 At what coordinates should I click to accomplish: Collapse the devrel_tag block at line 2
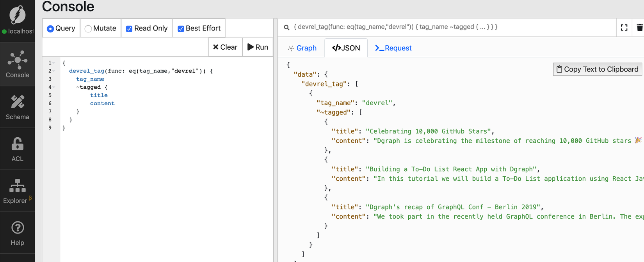tap(54, 71)
